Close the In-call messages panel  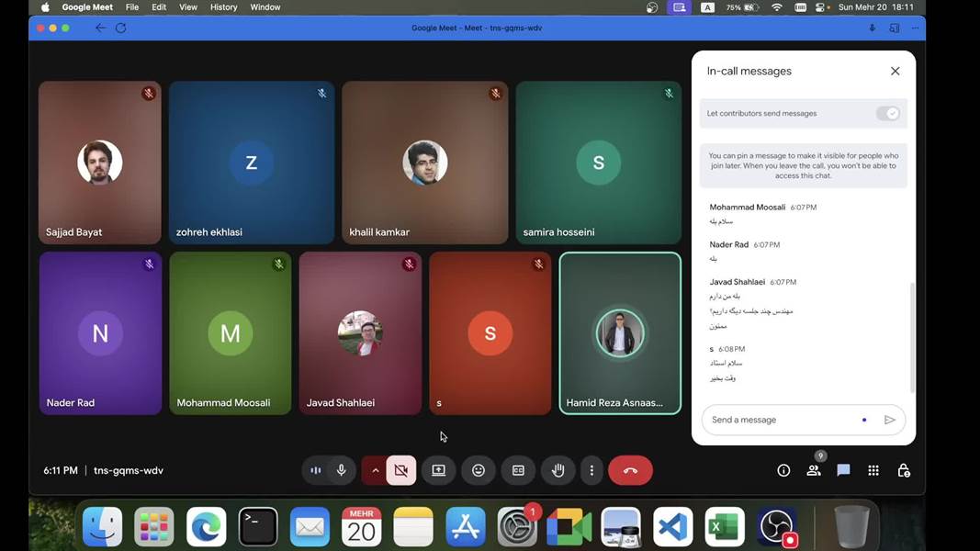[895, 71]
